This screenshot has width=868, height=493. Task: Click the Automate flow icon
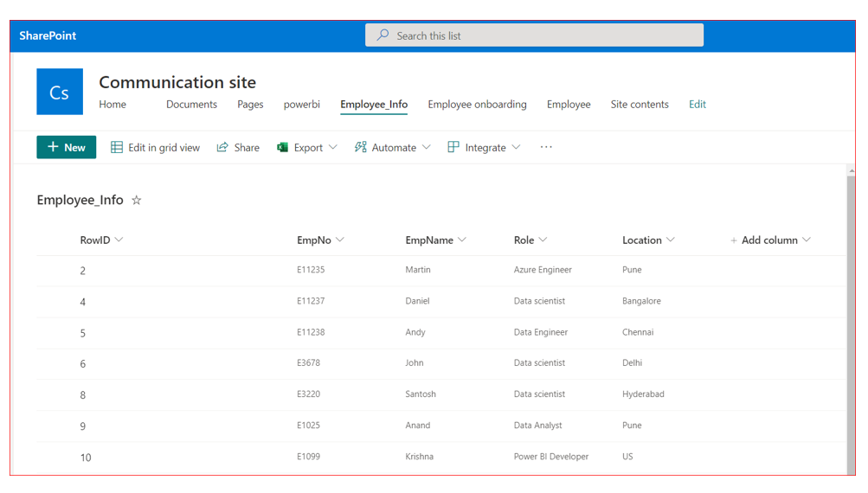click(x=360, y=147)
